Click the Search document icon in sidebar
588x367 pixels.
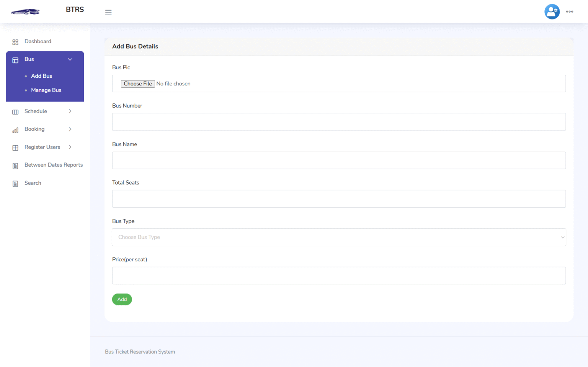[15, 183]
